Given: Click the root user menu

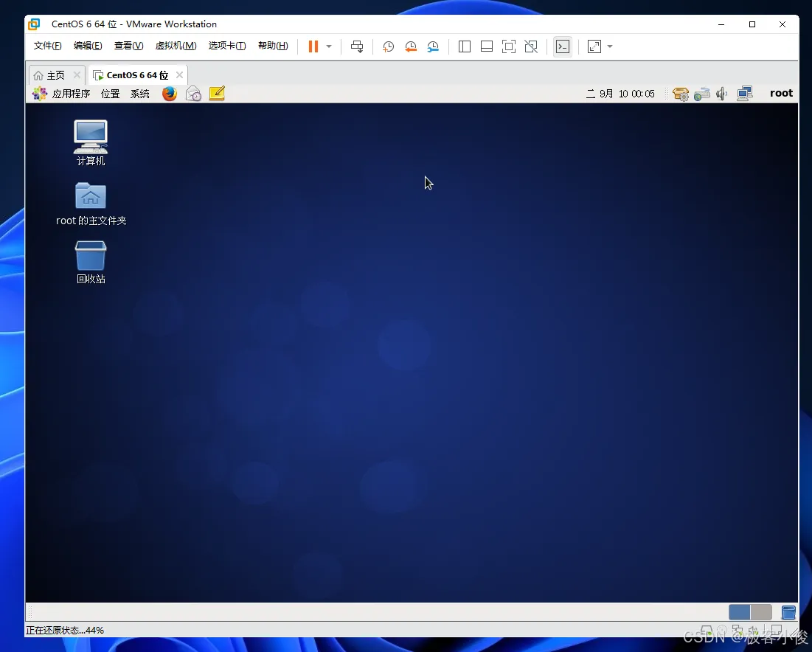Looking at the screenshot, I should [x=781, y=93].
